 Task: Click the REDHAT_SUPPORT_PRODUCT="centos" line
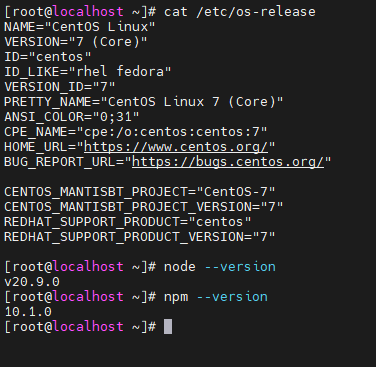pos(128,222)
